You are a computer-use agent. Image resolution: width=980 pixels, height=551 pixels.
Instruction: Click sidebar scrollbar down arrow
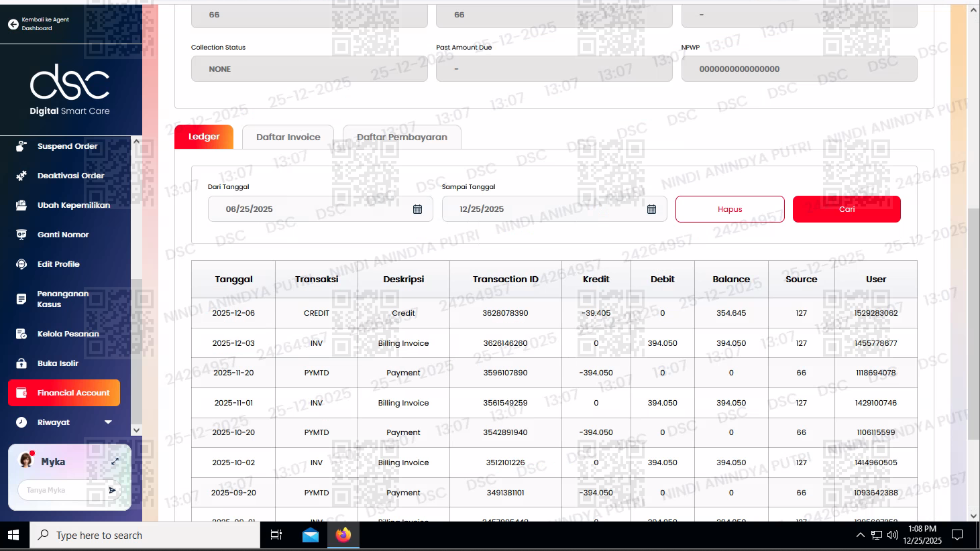pos(136,430)
